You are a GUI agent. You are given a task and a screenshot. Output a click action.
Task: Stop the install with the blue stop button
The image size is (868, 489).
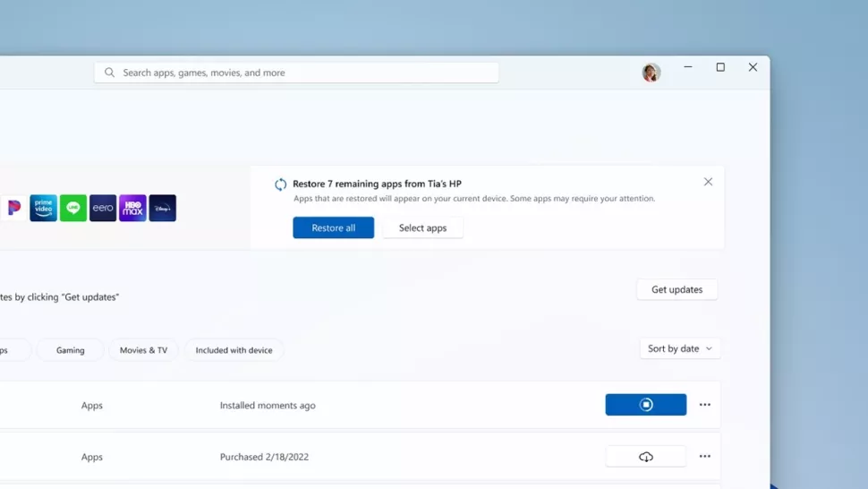(x=645, y=405)
